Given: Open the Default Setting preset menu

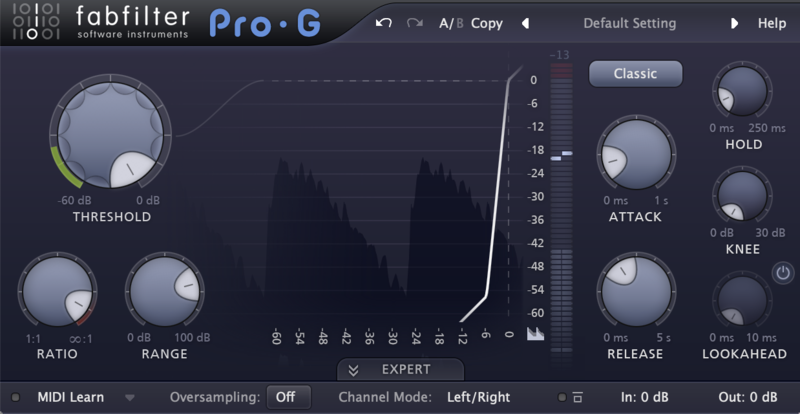Looking at the screenshot, I should point(630,23).
